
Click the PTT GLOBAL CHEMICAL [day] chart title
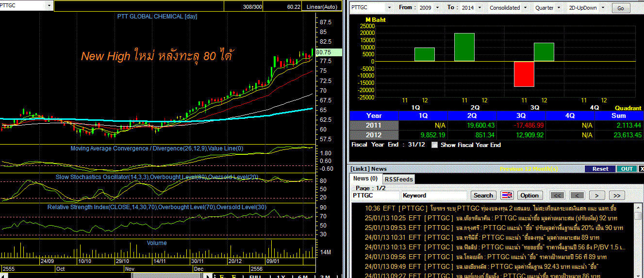point(157,16)
